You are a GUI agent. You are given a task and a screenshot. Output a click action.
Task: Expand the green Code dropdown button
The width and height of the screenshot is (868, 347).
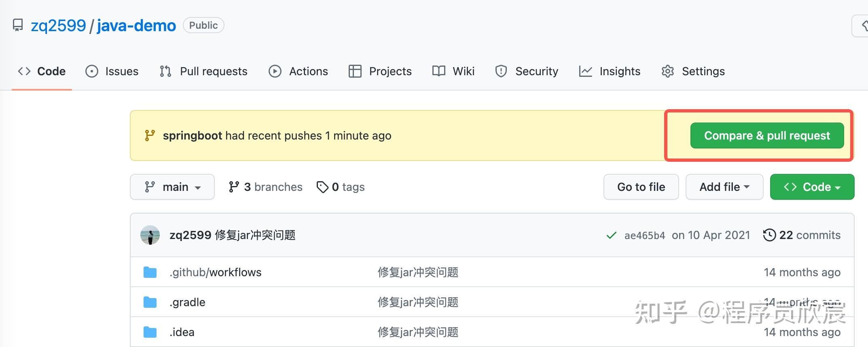click(x=812, y=187)
